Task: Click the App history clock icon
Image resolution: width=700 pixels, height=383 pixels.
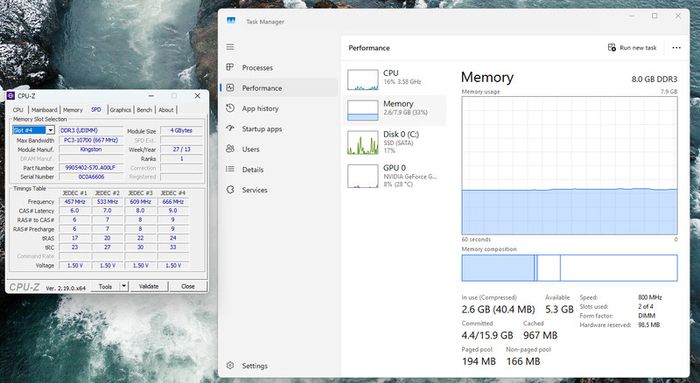Action: (230, 108)
